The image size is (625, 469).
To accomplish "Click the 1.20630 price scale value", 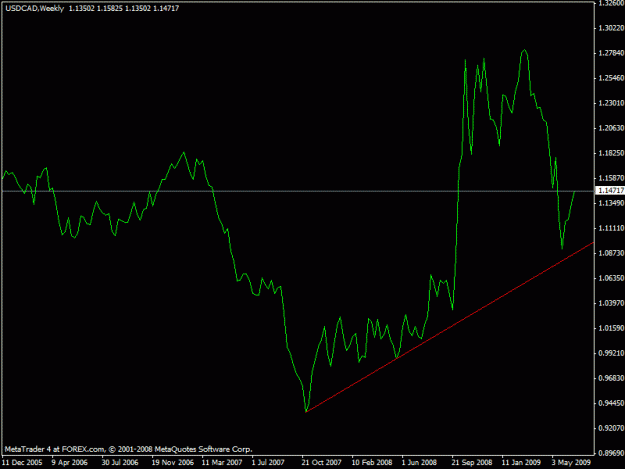I will 611,128.
